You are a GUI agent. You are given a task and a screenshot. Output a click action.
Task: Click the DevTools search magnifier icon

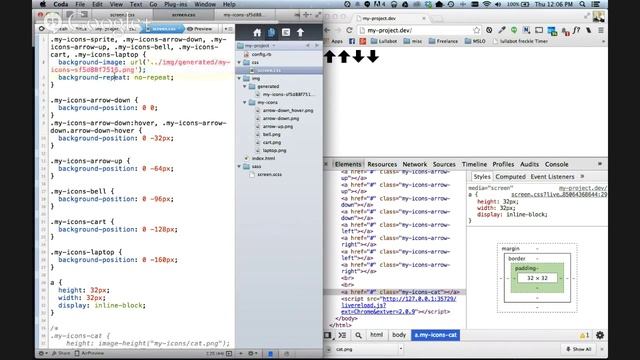coord(358,335)
